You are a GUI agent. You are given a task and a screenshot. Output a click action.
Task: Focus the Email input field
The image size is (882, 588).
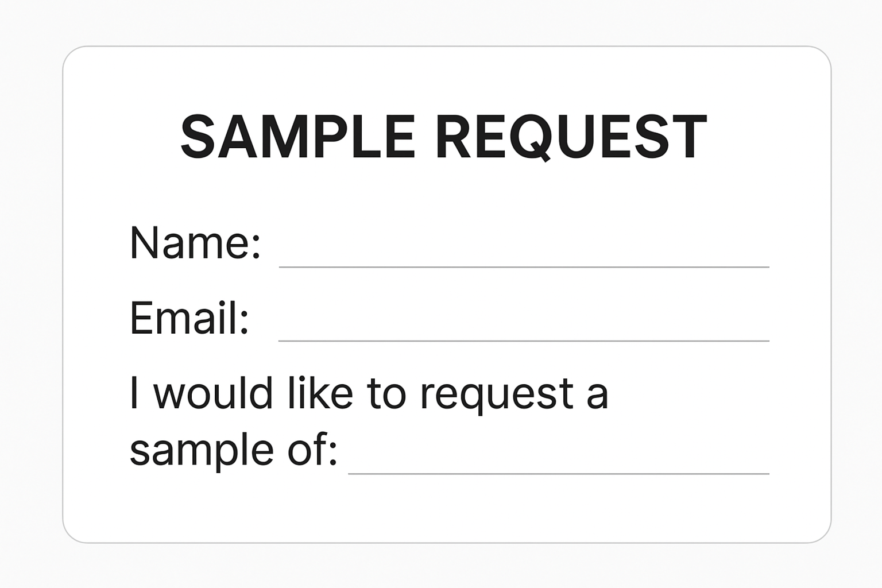click(524, 327)
